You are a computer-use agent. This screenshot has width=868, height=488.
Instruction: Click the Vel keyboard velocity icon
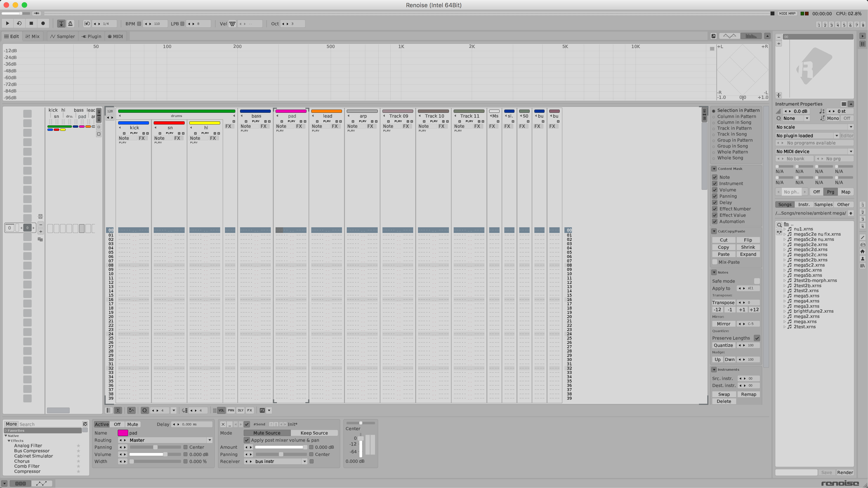point(233,23)
